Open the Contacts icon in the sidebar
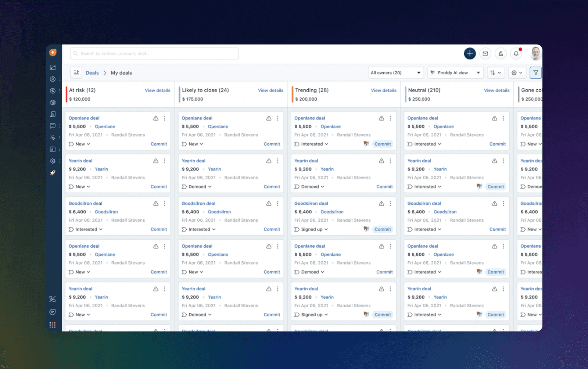Image resolution: width=588 pixels, height=369 pixels. [x=53, y=79]
